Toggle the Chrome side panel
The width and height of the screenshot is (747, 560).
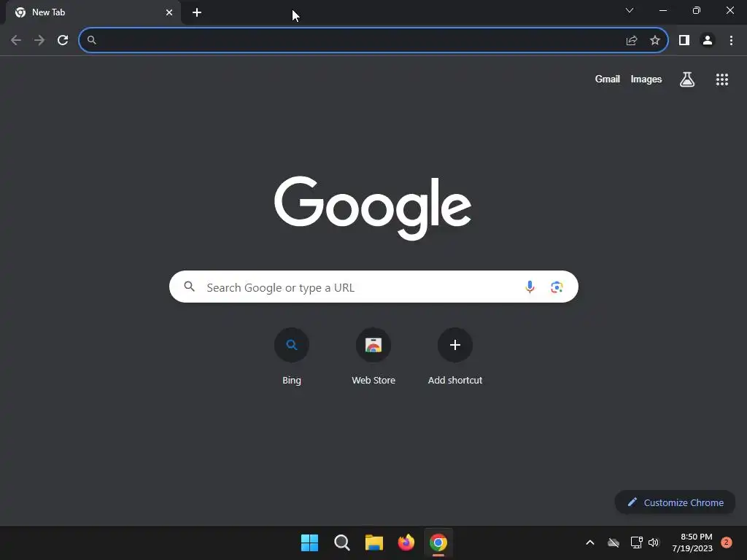(x=684, y=41)
